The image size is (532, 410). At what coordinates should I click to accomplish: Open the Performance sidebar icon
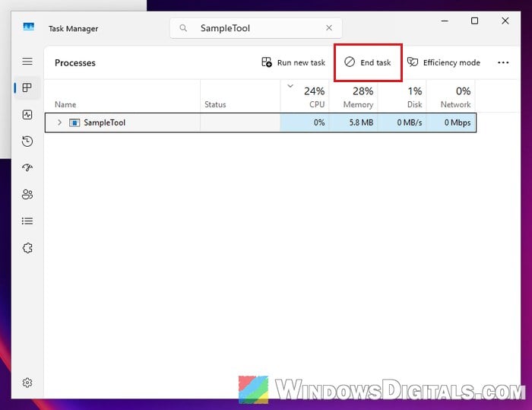(27, 114)
